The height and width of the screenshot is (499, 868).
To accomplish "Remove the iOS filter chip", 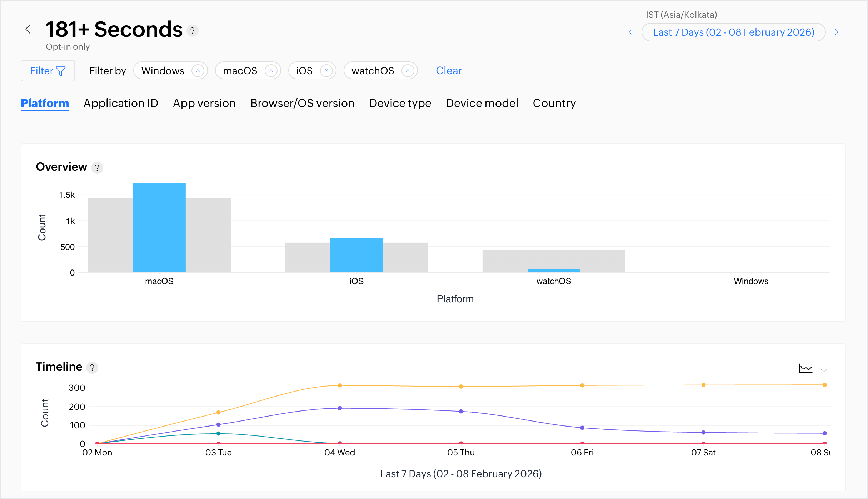I will (x=326, y=70).
